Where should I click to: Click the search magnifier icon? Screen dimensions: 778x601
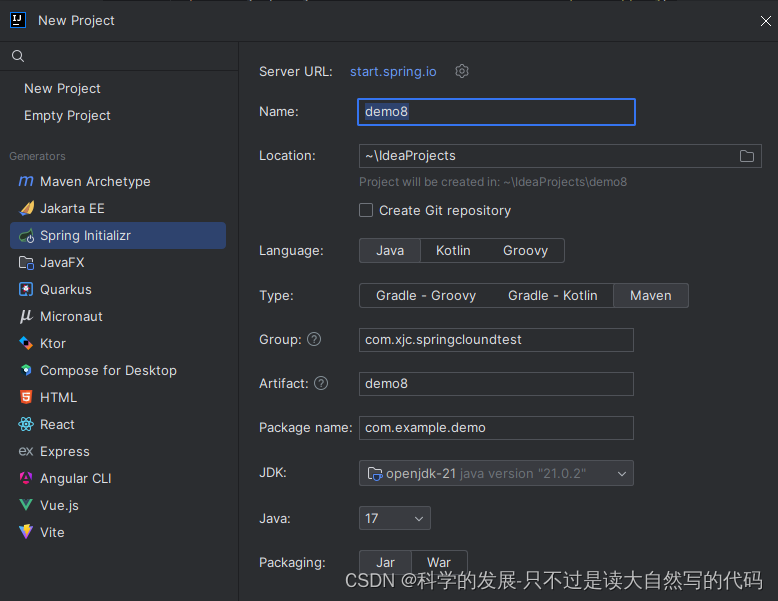(x=18, y=56)
